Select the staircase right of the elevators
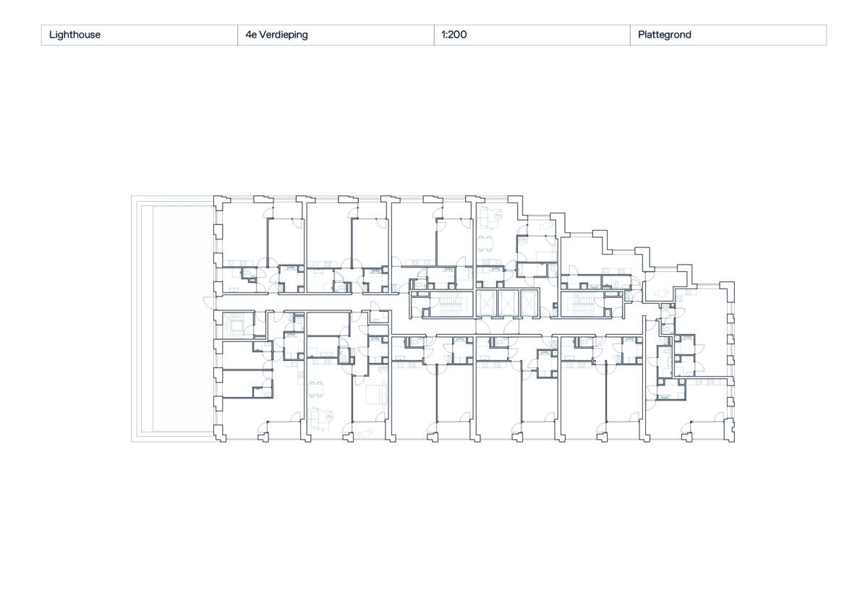 (589, 305)
